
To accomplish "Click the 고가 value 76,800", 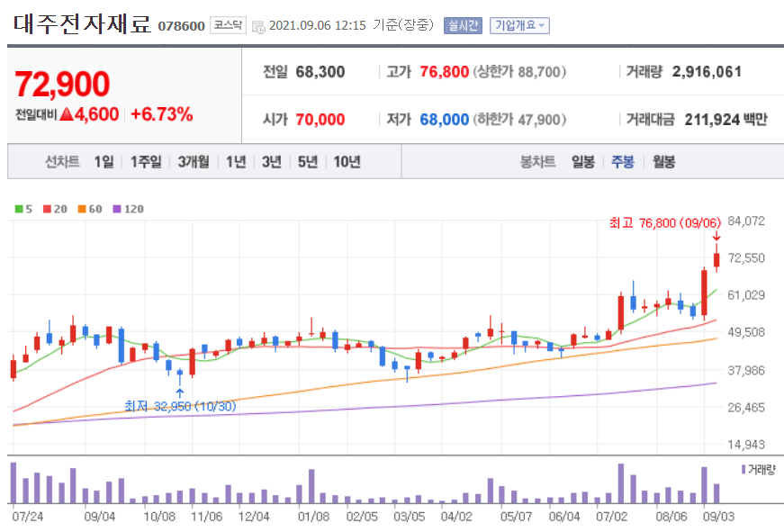I will pyautogui.click(x=444, y=71).
